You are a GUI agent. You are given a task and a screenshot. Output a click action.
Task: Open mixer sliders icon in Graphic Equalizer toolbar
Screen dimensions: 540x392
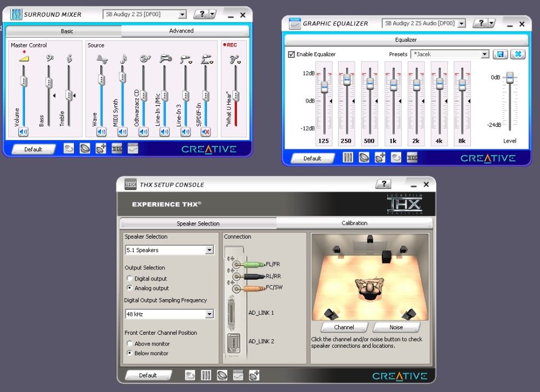pyautogui.click(x=348, y=158)
